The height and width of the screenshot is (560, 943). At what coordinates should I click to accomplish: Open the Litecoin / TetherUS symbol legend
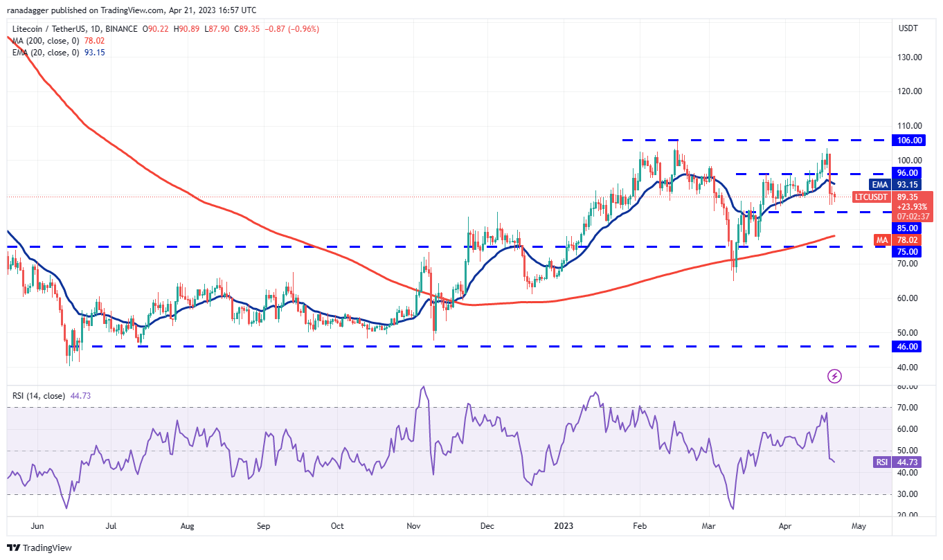(48, 29)
